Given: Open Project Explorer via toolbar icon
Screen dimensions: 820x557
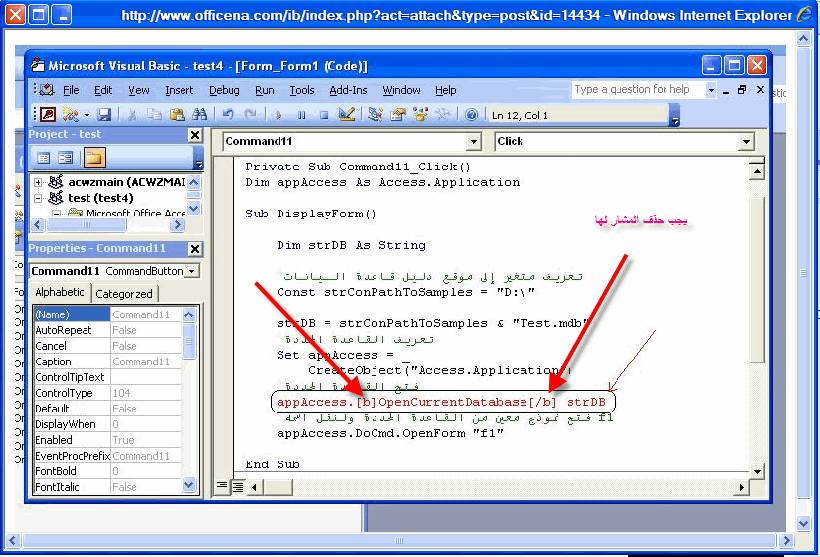Looking at the screenshot, I should 375,114.
